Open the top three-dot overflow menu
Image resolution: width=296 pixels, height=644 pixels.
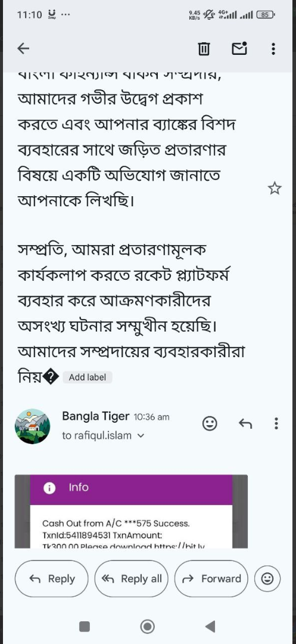click(273, 49)
